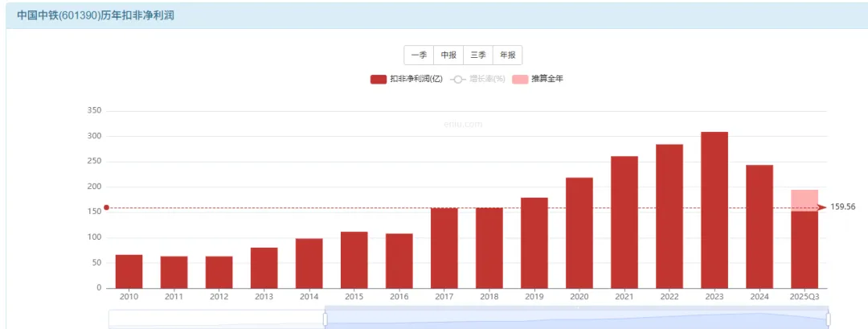Click the 350 y-axis label
868x329 pixels.
pos(94,111)
